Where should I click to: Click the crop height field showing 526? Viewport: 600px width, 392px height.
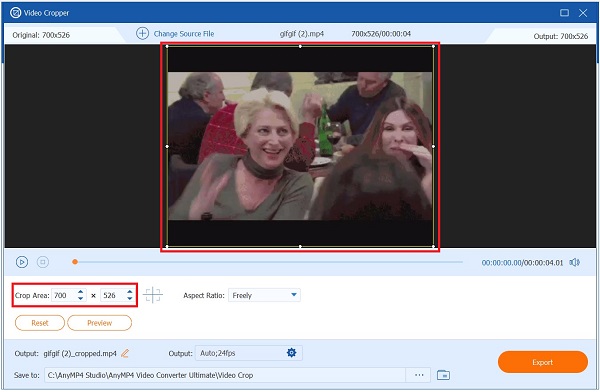point(113,295)
